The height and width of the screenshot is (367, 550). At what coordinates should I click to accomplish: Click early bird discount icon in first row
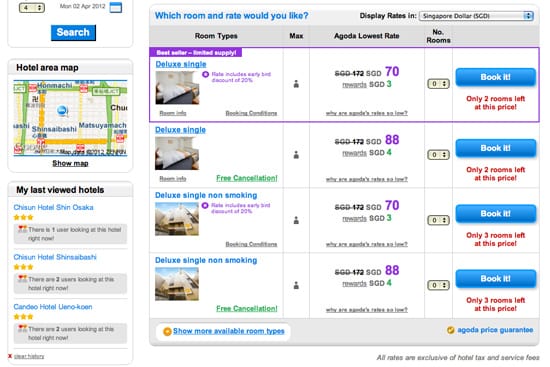(206, 74)
